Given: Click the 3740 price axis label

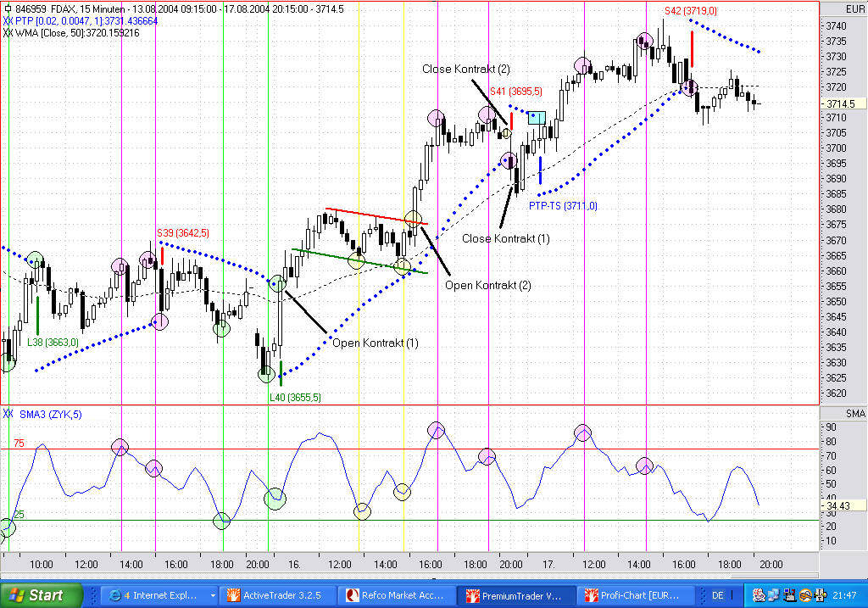Looking at the screenshot, I should click(836, 26).
